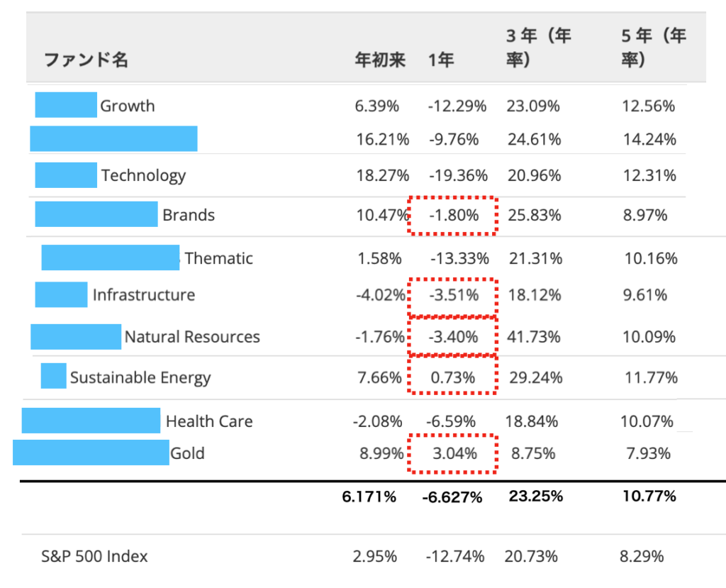This screenshot has height=588, width=726.
Task: Click the 1年 column header
Action: pos(440,60)
